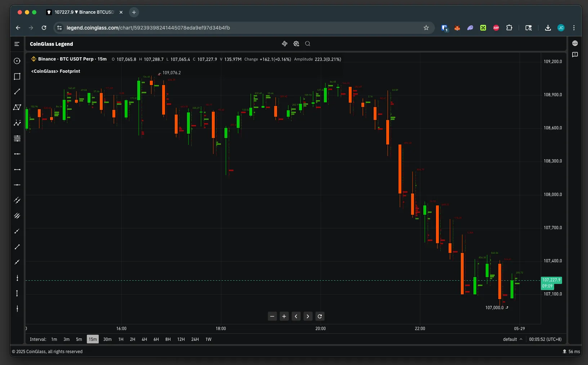Open chart settings gear icon
588x365 pixels.
click(x=296, y=44)
